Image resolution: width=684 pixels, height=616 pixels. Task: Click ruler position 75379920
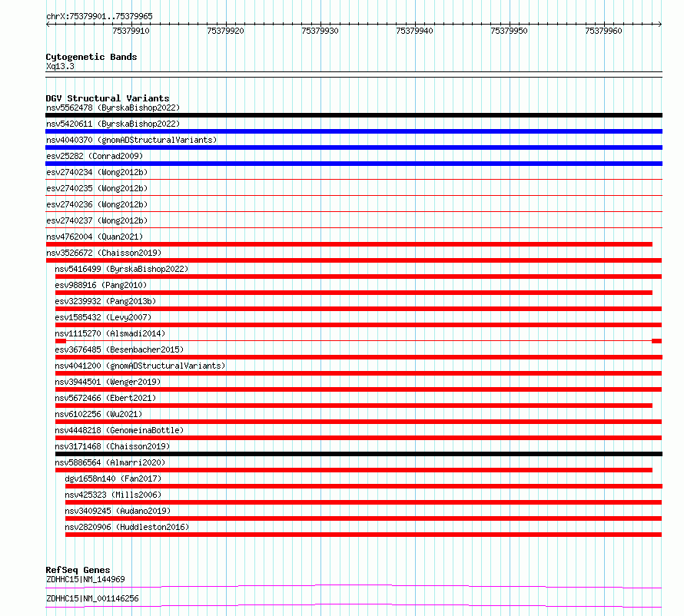coord(225,31)
